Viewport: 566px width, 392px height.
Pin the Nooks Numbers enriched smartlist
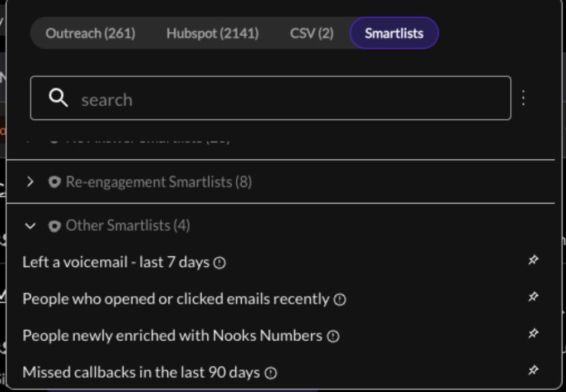click(x=533, y=333)
